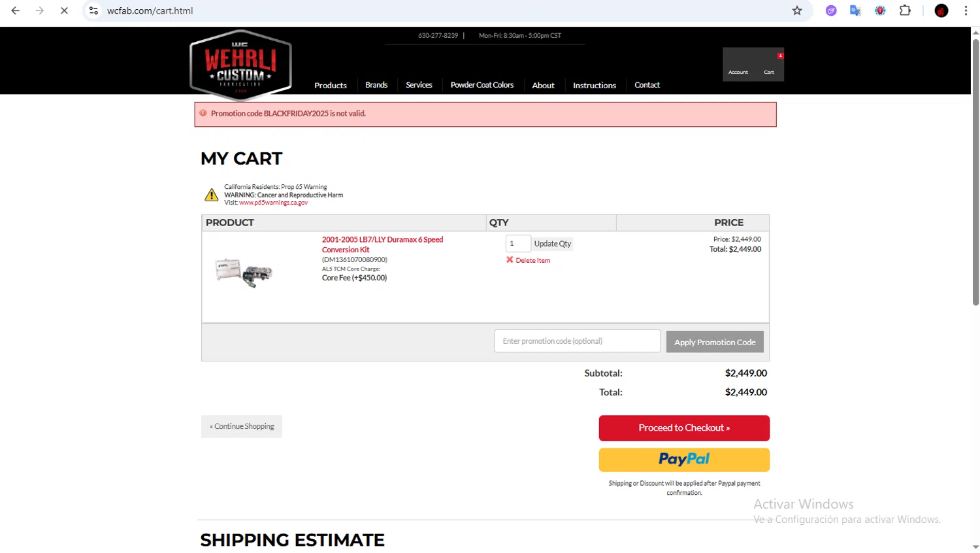Screen dimensions: 980x553
Task: Click the page vertical scrollbar
Action: click(975, 173)
